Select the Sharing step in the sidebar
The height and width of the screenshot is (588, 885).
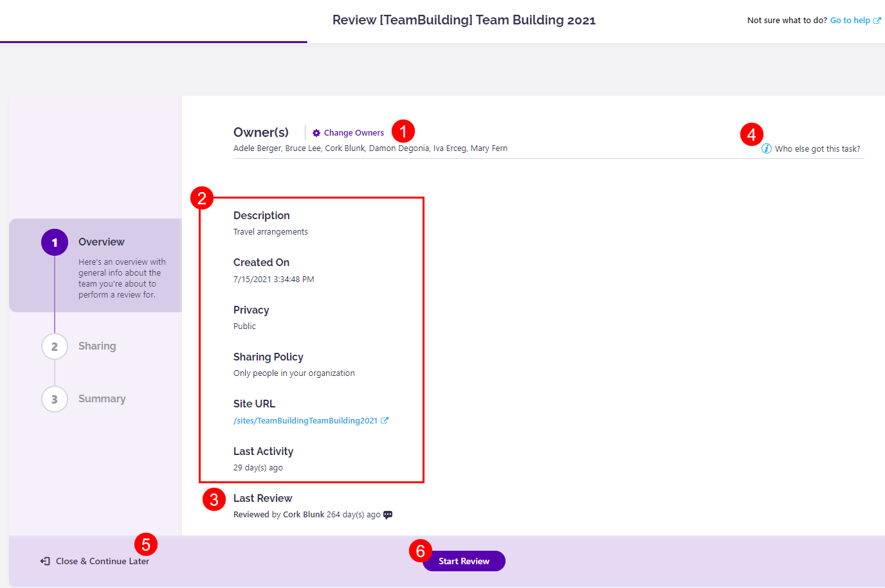click(97, 346)
